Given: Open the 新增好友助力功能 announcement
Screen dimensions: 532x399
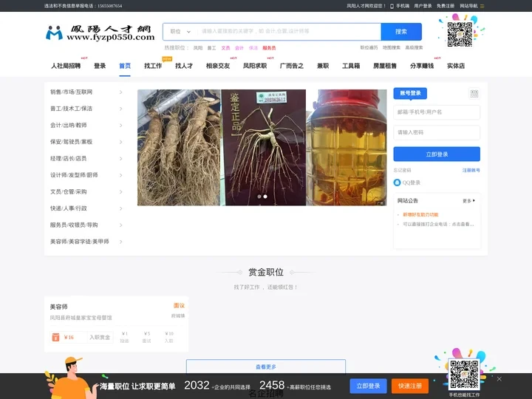Looking at the screenshot, I should coord(420,214).
